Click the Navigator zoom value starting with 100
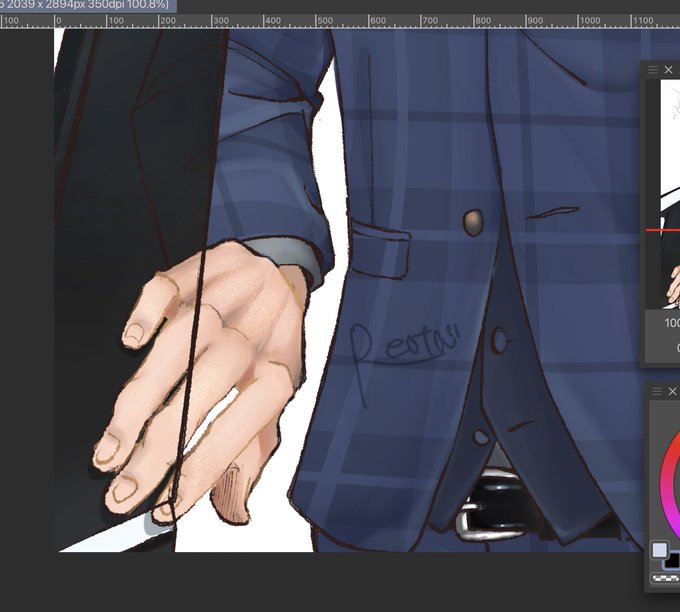Image resolution: width=680 pixels, height=612 pixels. click(672, 323)
